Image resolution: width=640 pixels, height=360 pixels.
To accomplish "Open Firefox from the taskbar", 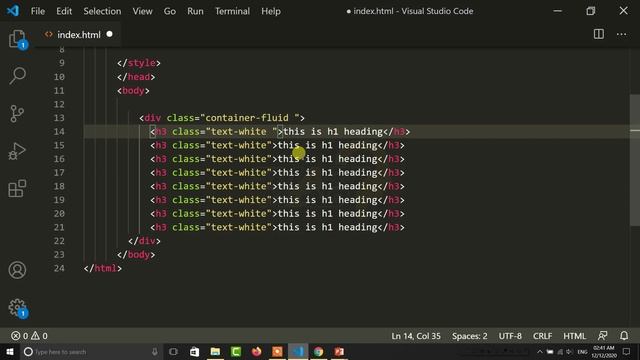I will pyautogui.click(x=256, y=351).
